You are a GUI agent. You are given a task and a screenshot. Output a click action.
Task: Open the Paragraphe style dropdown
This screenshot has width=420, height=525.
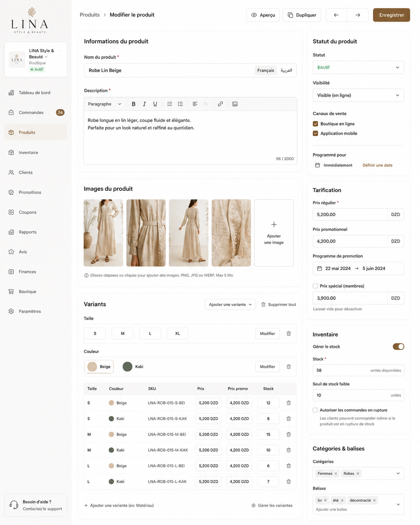[104, 104]
